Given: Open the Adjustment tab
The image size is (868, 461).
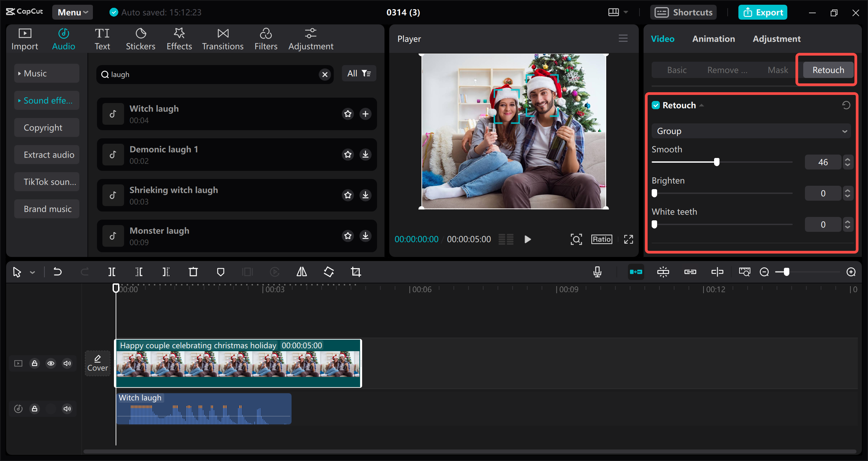Looking at the screenshot, I should click(776, 39).
